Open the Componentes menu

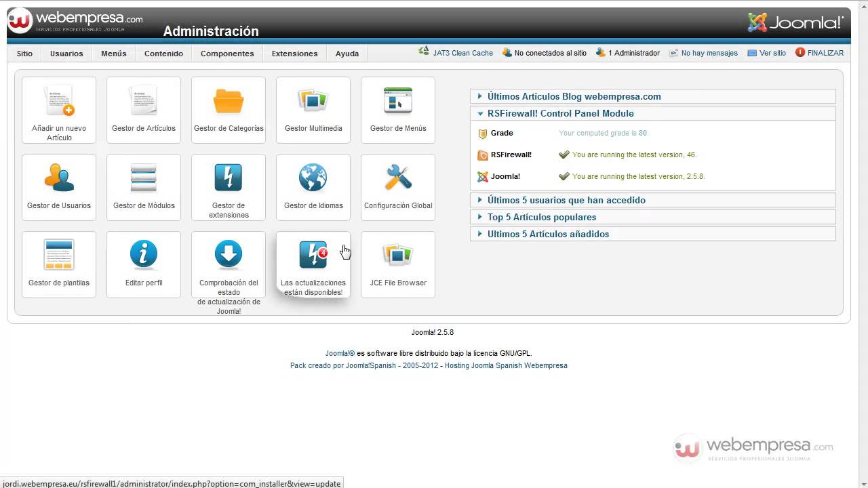[227, 54]
